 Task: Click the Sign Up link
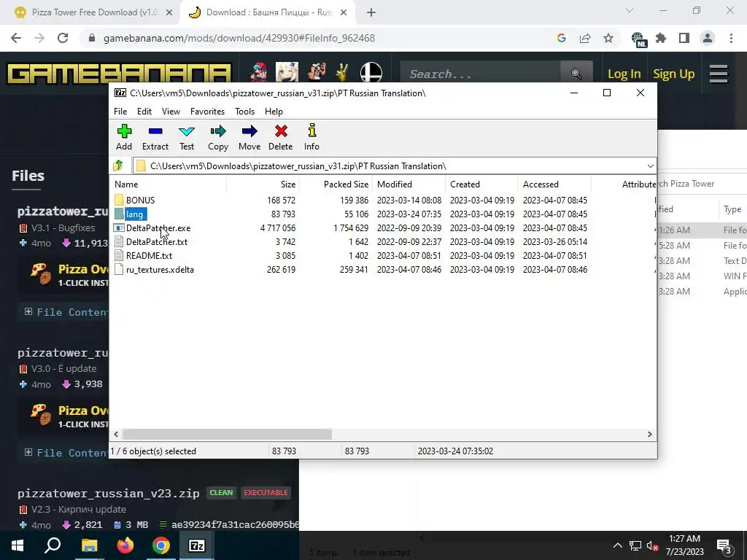point(673,74)
